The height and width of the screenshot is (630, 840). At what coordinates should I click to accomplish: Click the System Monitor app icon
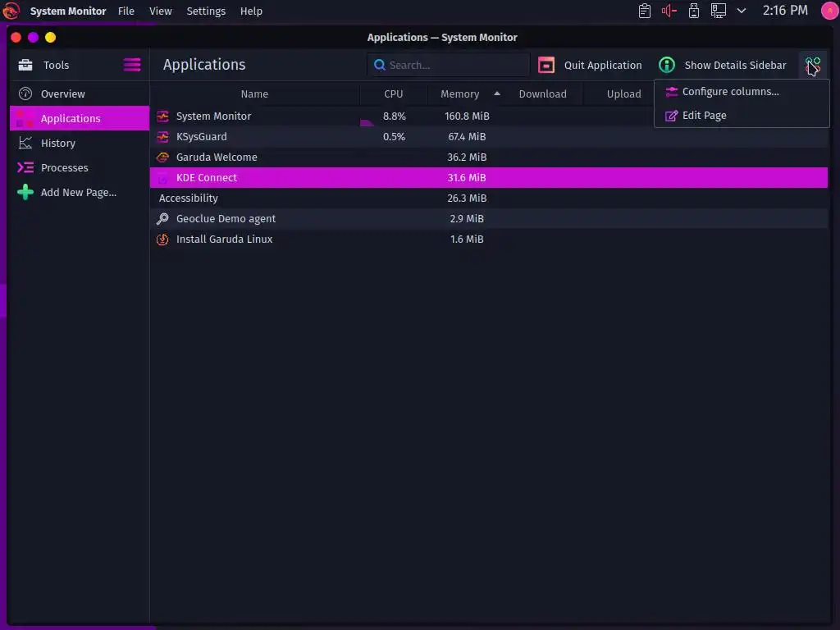(x=162, y=116)
